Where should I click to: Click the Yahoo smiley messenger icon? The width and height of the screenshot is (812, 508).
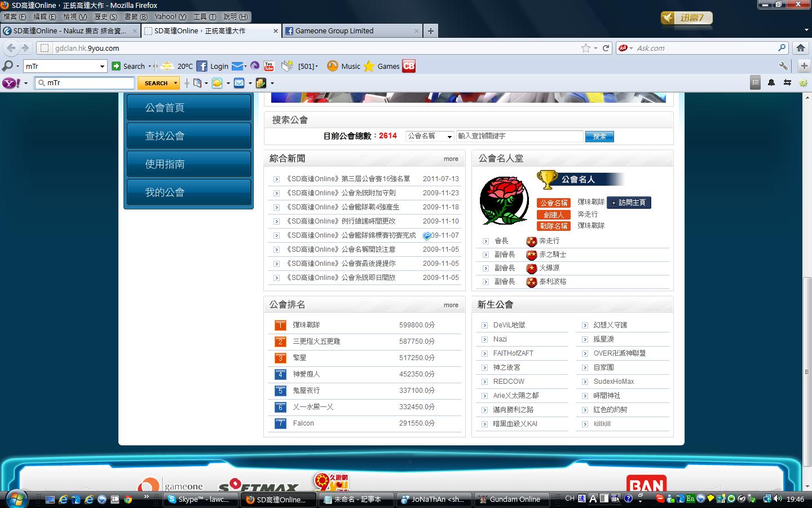coord(217,83)
